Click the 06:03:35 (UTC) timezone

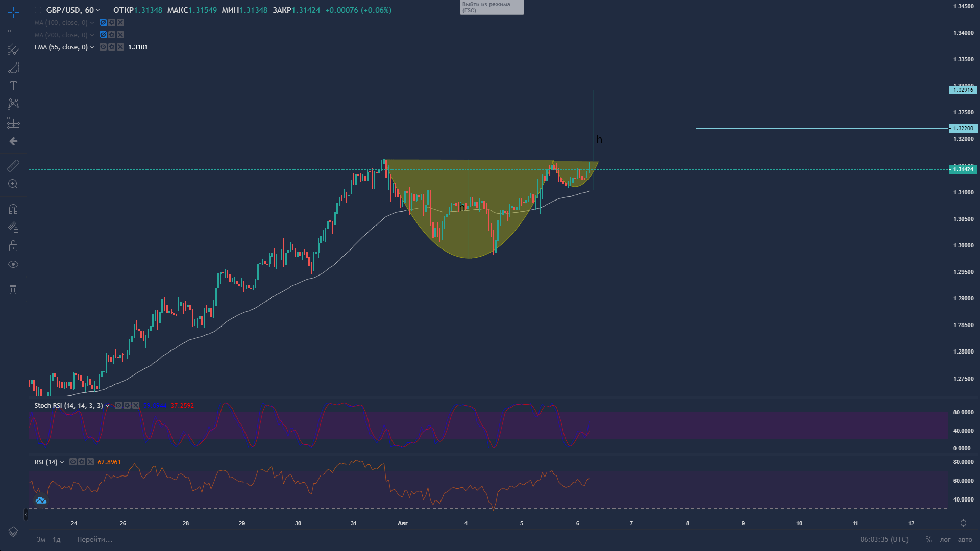[x=885, y=539]
